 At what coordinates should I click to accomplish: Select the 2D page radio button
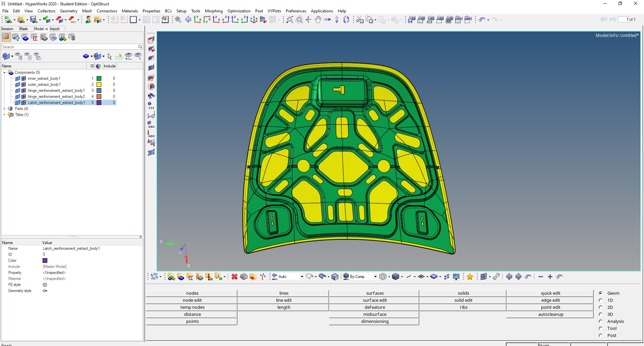(x=601, y=307)
